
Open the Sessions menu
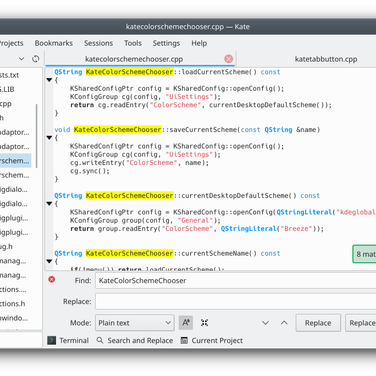point(98,43)
